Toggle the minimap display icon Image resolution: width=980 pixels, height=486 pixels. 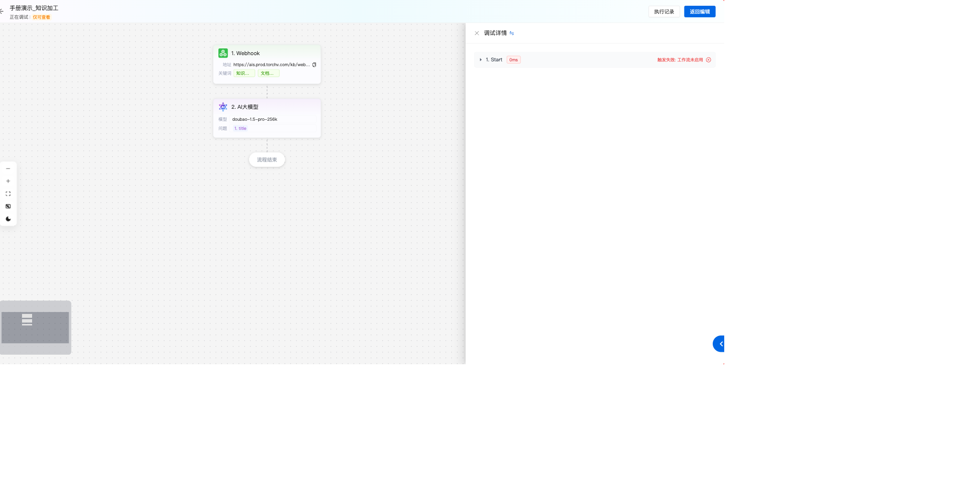pyautogui.click(x=8, y=206)
